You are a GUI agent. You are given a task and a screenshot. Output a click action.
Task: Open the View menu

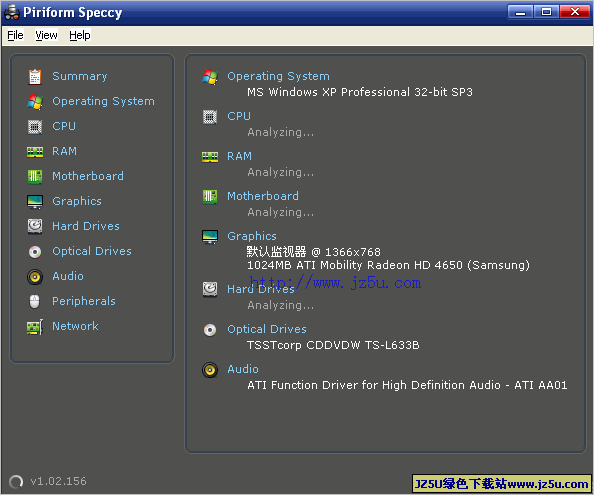click(x=46, y=35)
